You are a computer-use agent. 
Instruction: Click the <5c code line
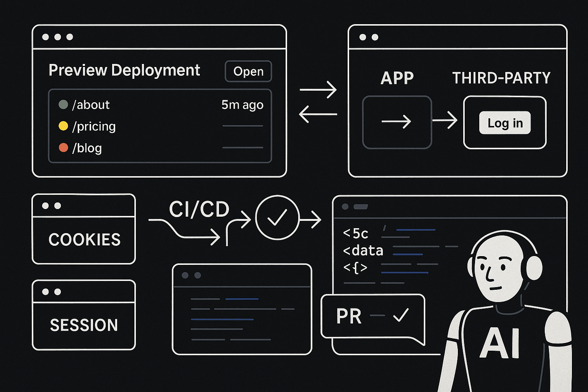coord(356,233)
